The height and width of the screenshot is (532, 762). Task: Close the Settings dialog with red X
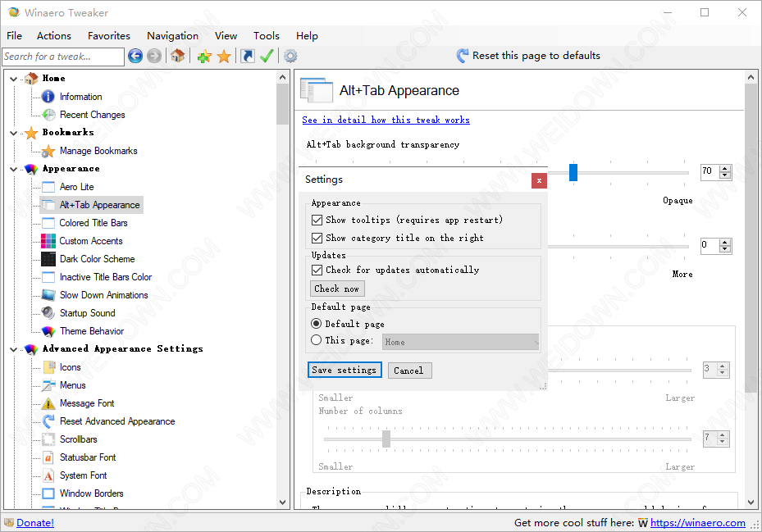[x=539, y=180]
